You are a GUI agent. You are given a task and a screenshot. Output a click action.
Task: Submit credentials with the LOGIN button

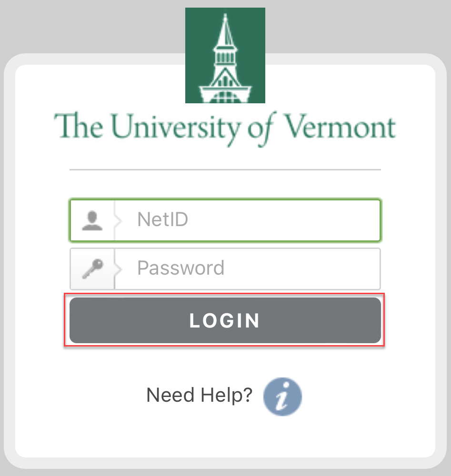point(225,320)
